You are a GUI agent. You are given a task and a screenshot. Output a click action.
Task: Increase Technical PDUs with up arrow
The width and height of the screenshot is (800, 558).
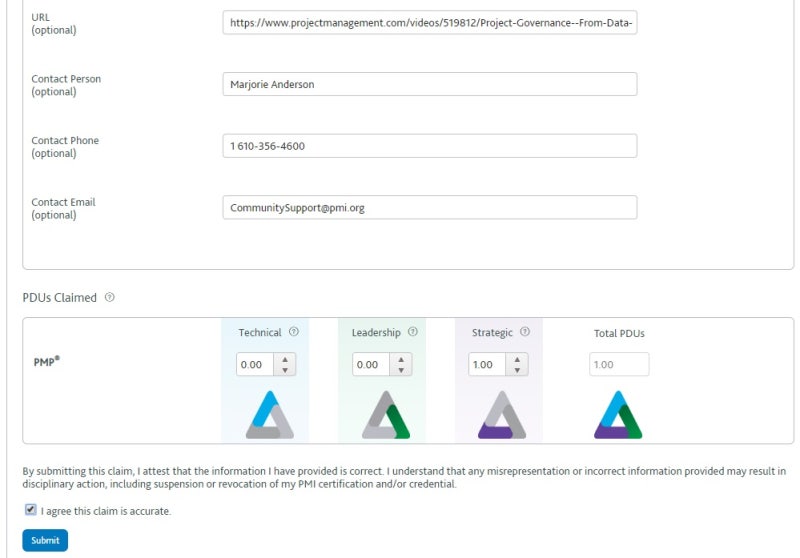[x=286, y=359]
